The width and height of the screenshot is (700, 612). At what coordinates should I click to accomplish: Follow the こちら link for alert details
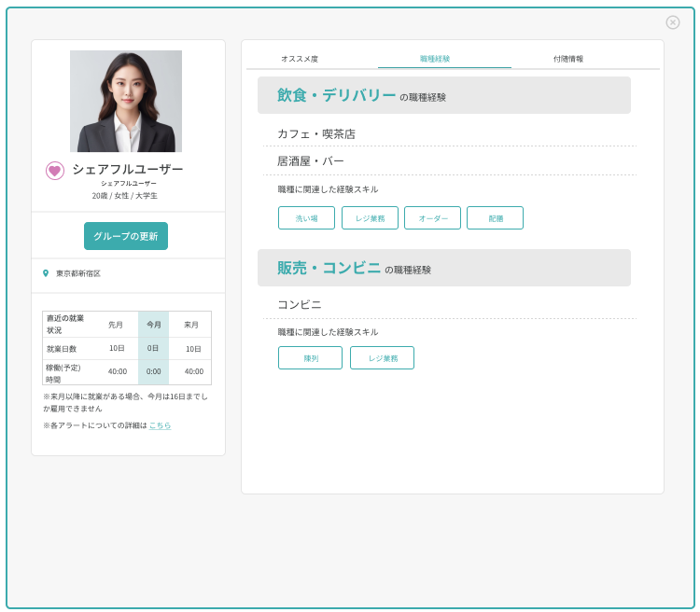[160, 425]
